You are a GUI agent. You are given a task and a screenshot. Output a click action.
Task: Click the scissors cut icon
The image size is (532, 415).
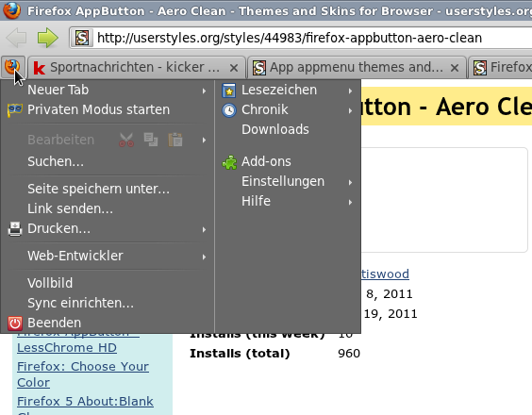click(x=126, y=140)
